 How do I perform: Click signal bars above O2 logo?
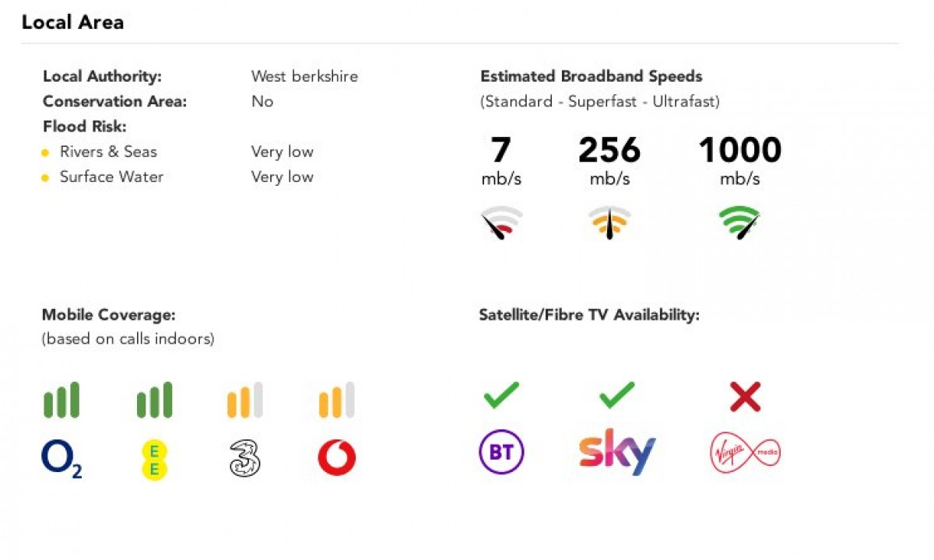[61, 400]
